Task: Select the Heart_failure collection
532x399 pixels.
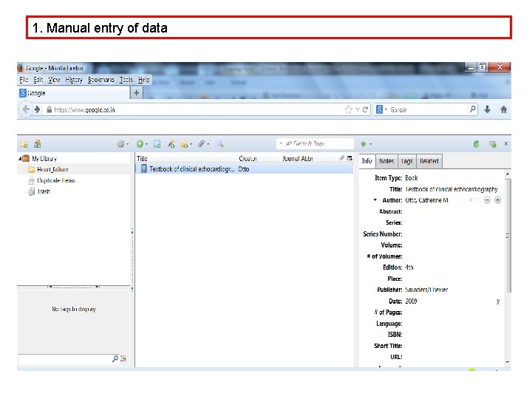Action: [52, 169]
